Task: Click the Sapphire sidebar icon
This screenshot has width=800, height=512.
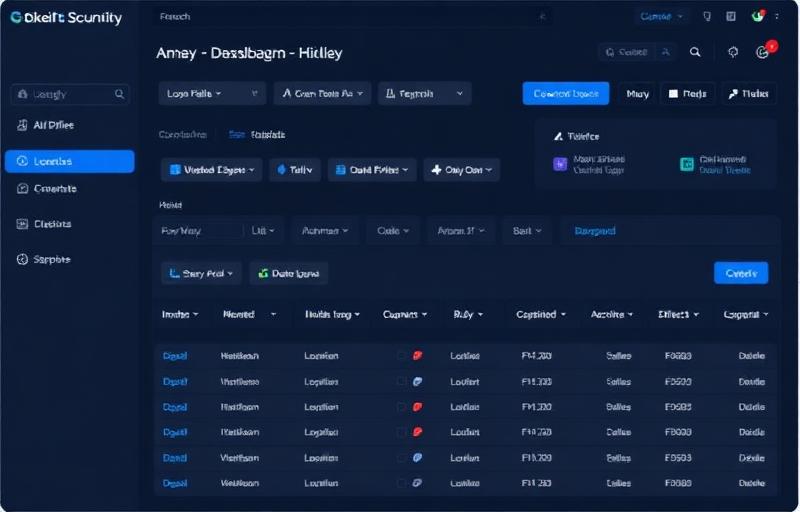Action: (x=22, y=259)
